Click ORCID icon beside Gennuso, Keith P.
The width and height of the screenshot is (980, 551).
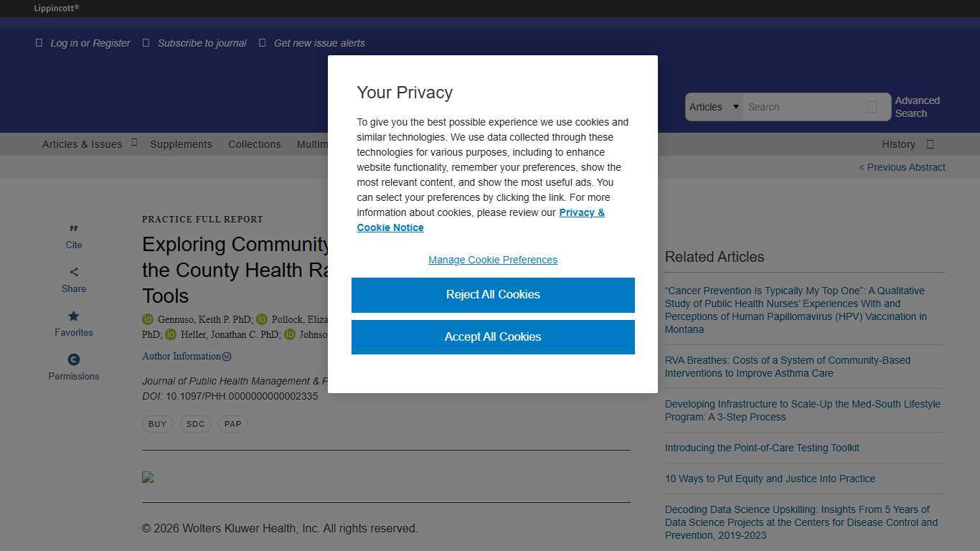(x=148, y=319)
